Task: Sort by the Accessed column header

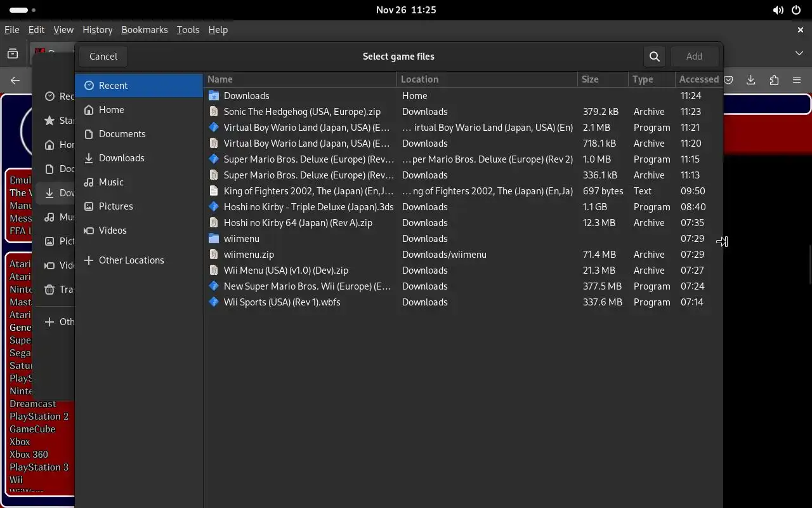Action: click(x=698, y=79)
